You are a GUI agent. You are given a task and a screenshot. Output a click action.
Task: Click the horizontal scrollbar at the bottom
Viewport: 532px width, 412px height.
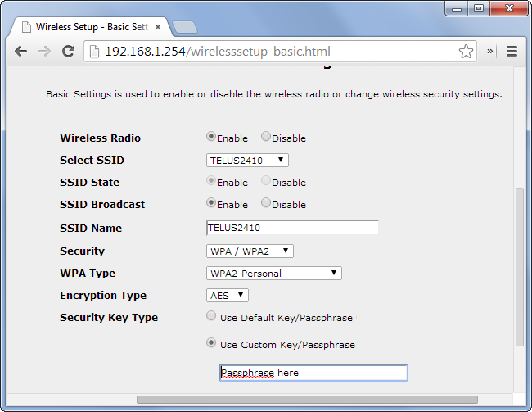[306, 400]
